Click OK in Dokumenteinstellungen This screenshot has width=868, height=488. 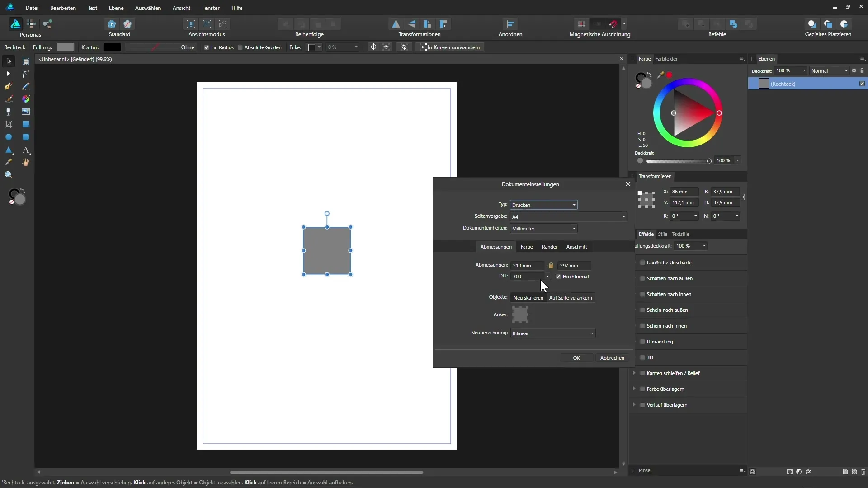[x=576, y=358]
